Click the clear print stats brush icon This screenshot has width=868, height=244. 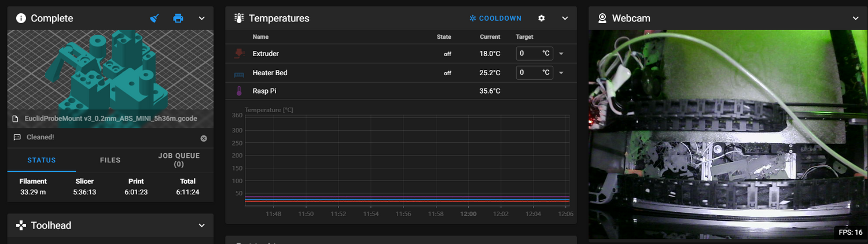tap(155, 19)
